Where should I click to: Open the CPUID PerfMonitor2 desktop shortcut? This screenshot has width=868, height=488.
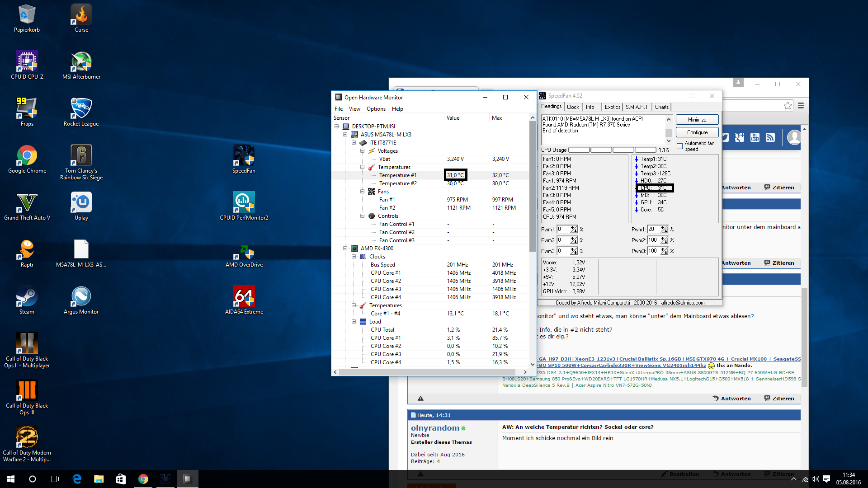244,203
